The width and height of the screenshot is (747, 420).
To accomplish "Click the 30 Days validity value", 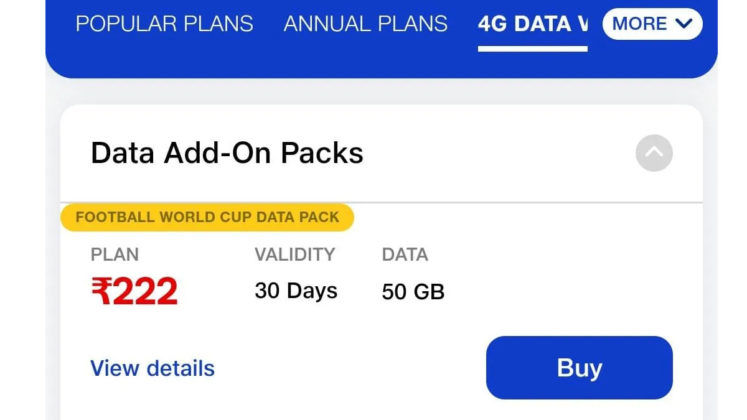I will 296,291.
